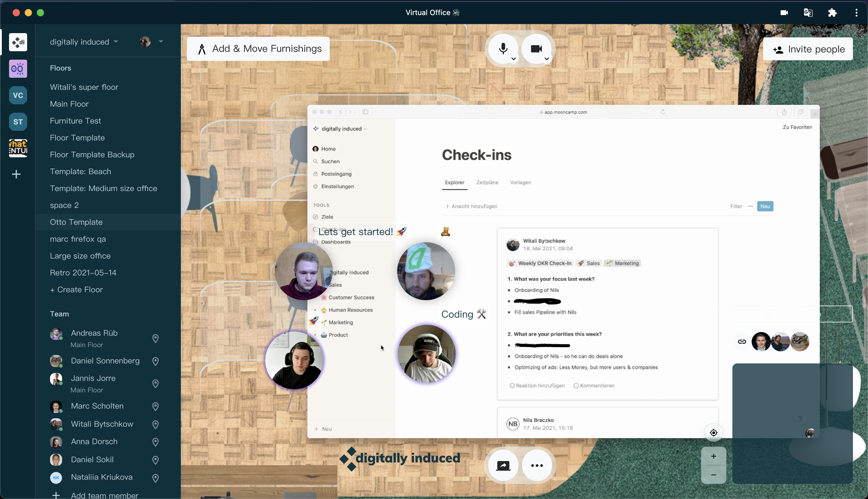This screenshot has width=868, height=499.
Task: Open the digitally induced workspace dropdown
Action: pyautogui.click(x=83, y=42)
